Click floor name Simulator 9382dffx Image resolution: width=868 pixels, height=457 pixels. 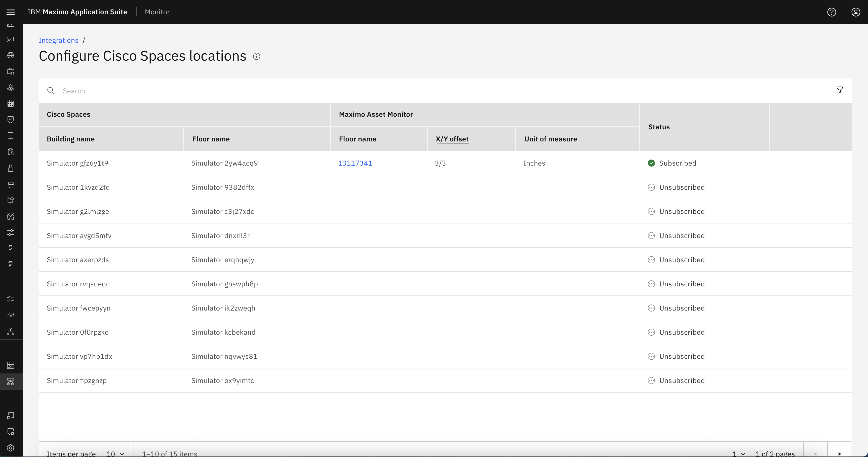(x=223, y=187)
